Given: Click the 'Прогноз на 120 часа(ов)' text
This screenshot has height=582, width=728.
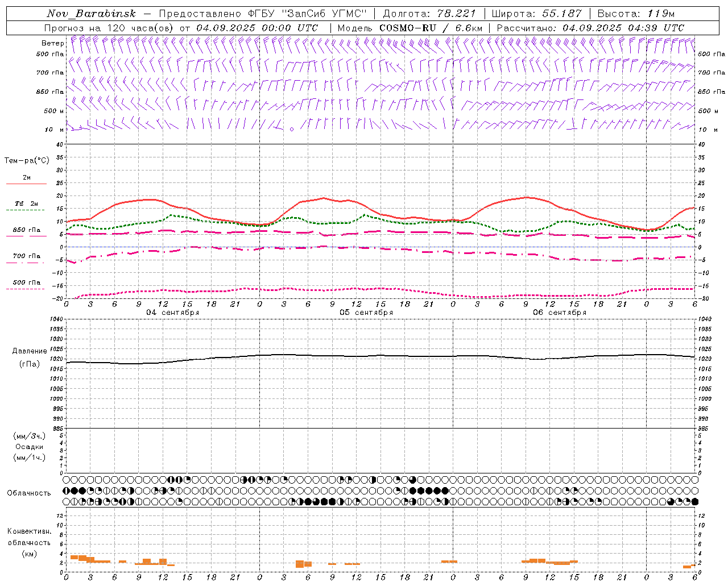Looking at the screenshot, I should click(109, 28).
